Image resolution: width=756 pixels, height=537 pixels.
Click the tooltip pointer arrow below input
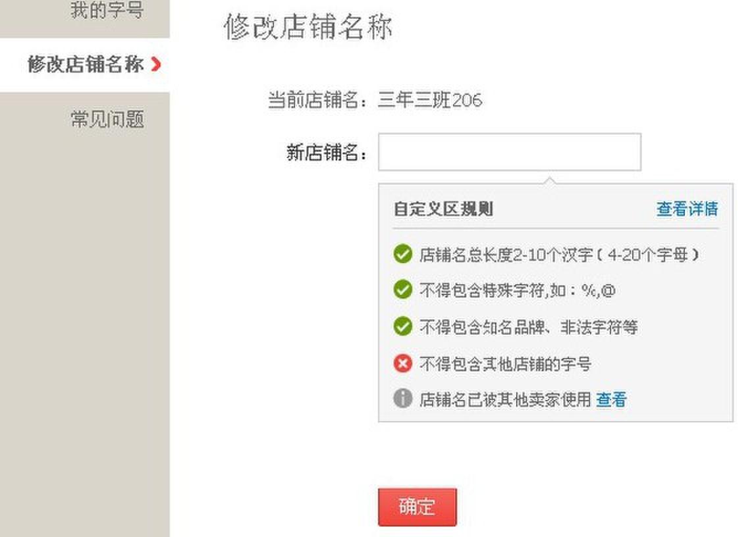(x=549, y=180)
